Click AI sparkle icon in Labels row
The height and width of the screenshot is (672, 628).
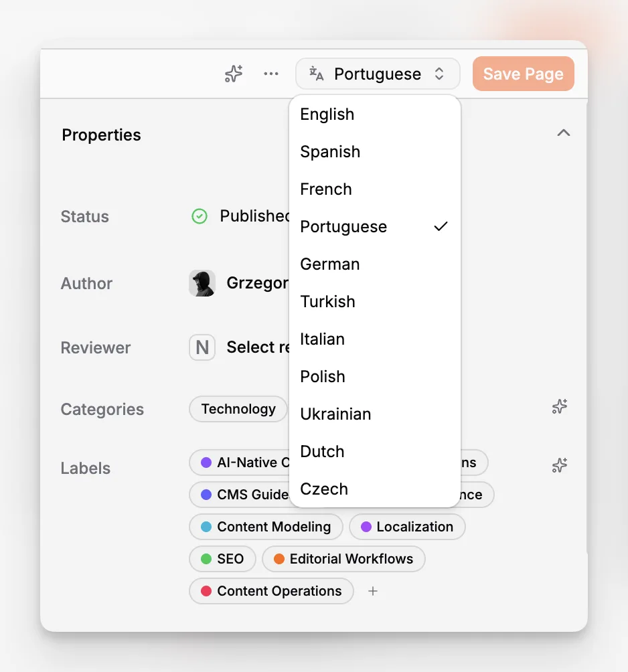click(x=560, y=465)
